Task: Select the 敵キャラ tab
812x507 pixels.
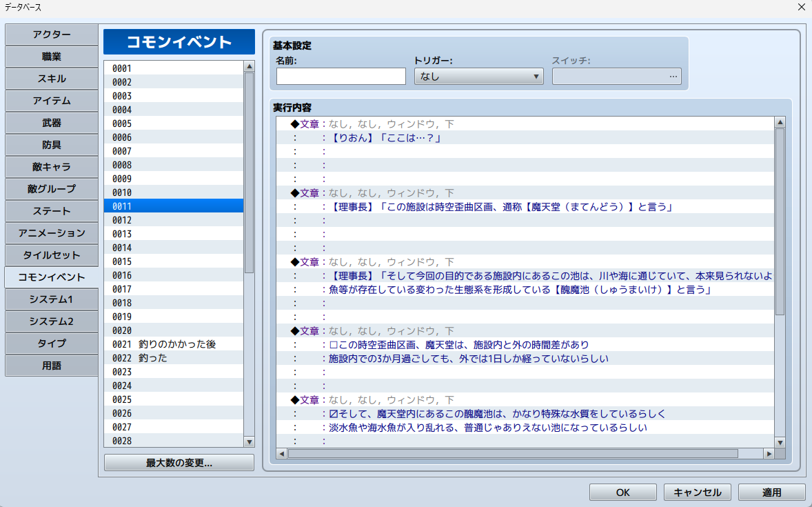Action: click(x=51, y=167)
